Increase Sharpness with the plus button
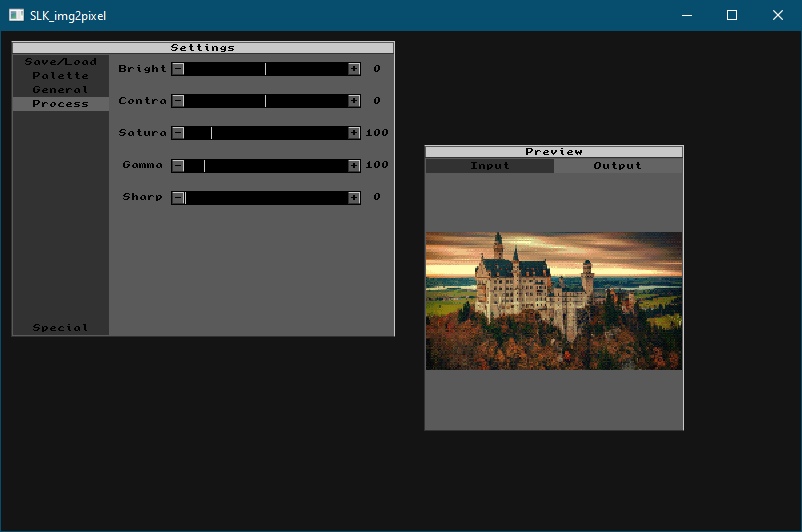802x532 pixels. (x=354, y=197)
